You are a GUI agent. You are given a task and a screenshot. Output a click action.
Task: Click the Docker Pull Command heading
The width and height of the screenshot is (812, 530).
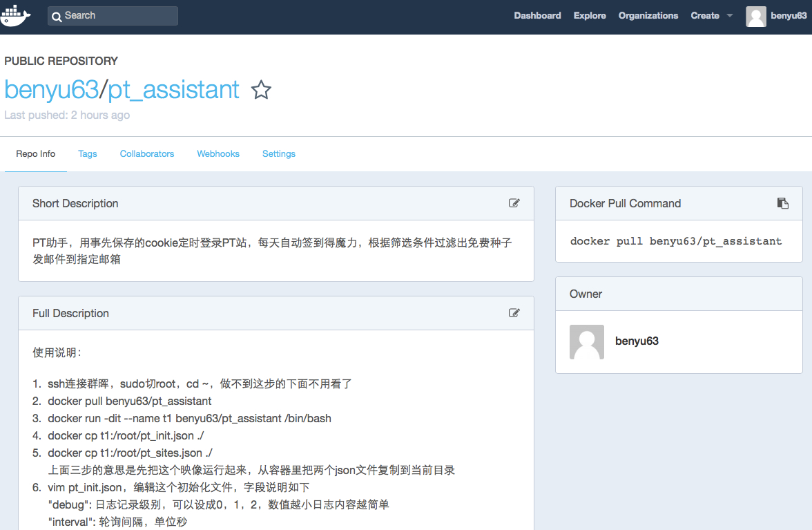(625, 204)
